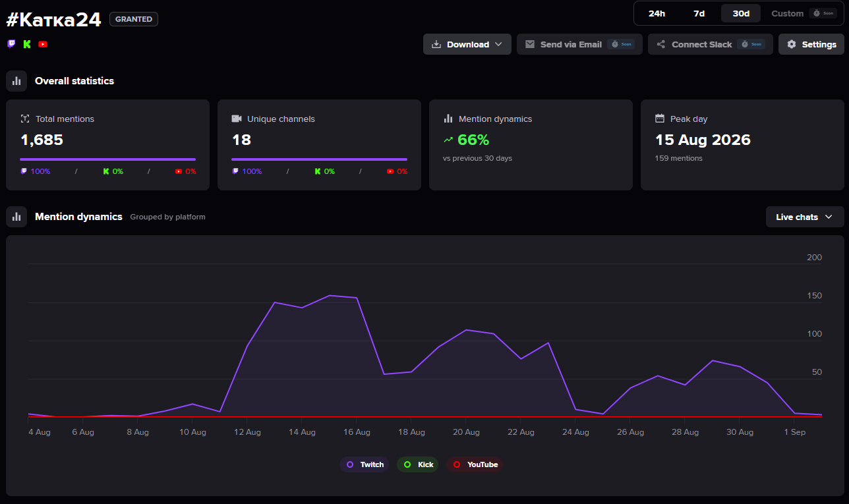Click the Total mentions purple progress bar
849x504 pixels.
[108, 159]
